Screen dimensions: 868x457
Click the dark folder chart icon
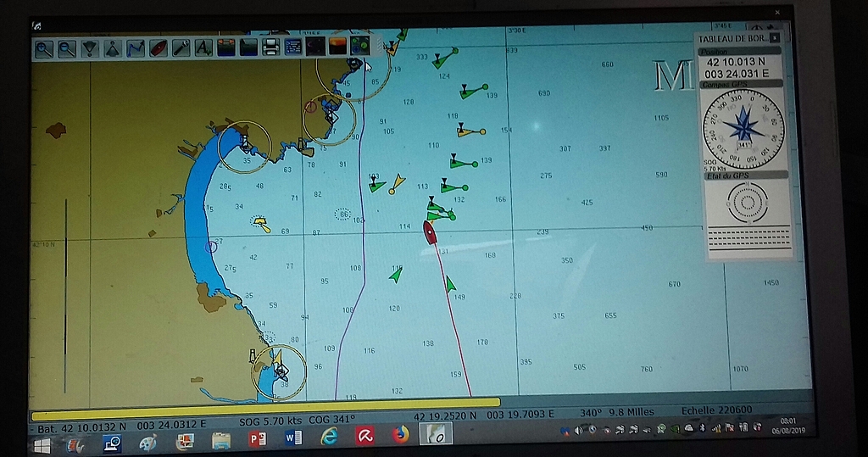[x=248, y=47]
